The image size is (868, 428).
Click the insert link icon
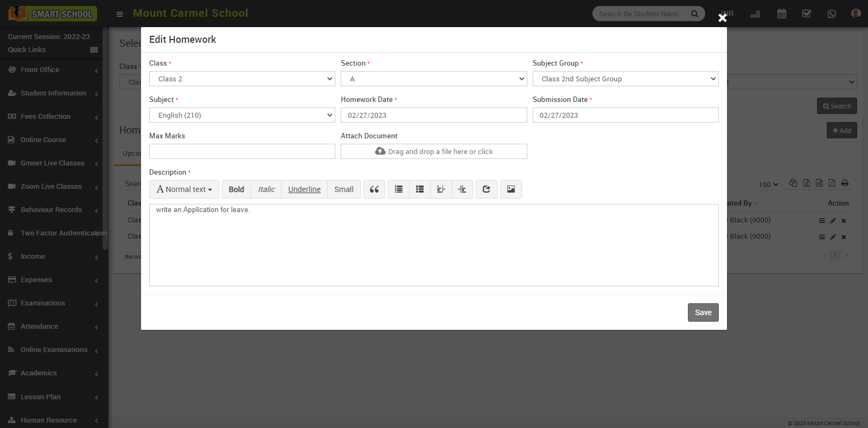[487, 189]
